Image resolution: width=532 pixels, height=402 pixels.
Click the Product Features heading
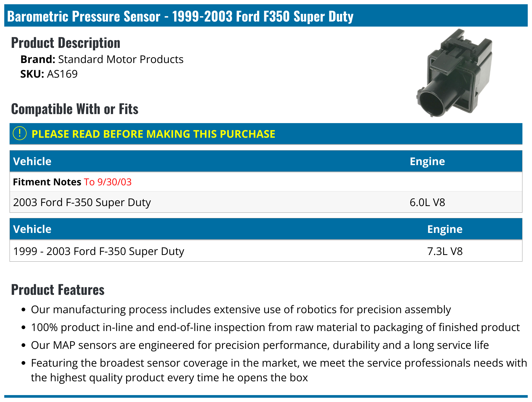[x=58, y=290]
